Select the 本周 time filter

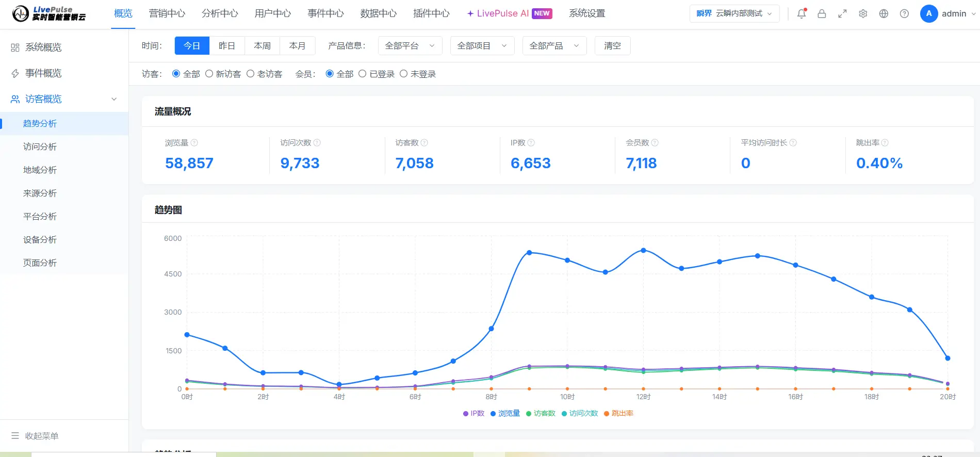(x=262, y=46)
